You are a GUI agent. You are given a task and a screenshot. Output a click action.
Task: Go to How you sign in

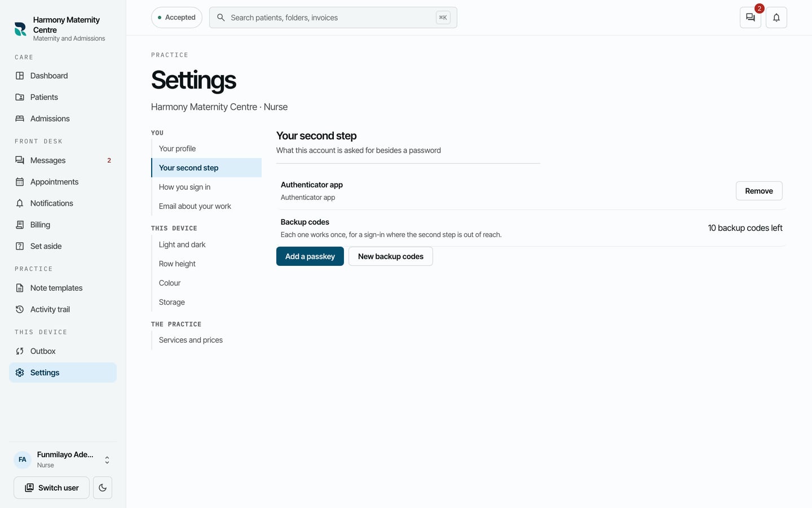[206, 187]
